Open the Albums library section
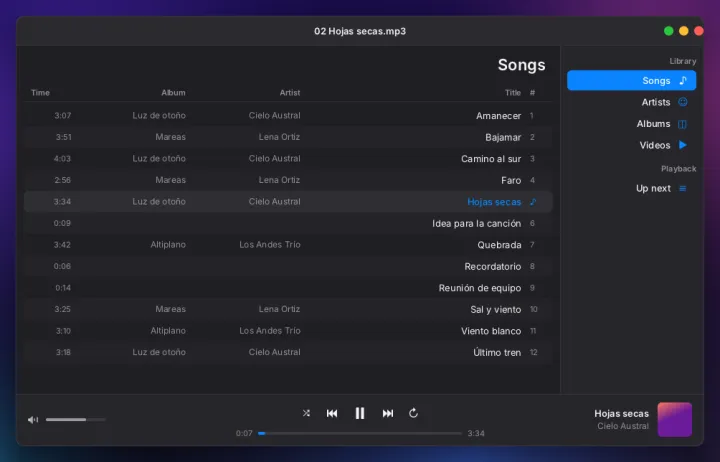The width and height of the screenshot is (720, 462). (x=631, y=124)
